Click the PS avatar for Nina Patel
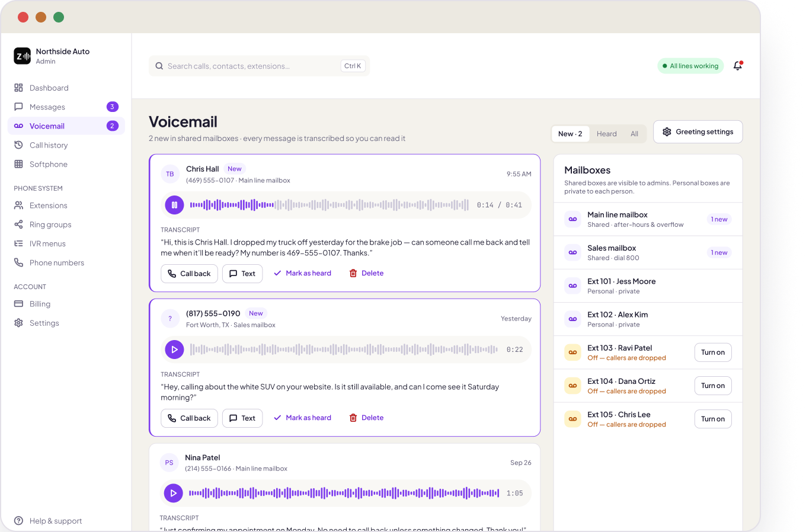 [x=169, y=463]
